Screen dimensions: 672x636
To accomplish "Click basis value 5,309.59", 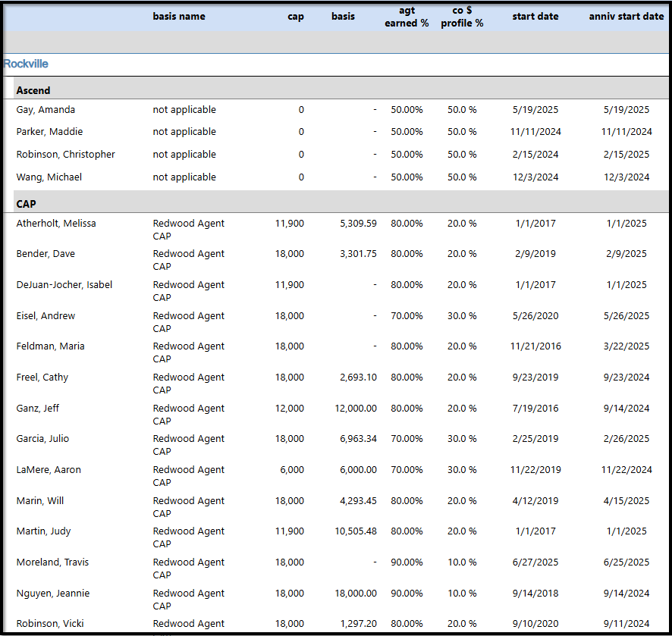I will pos(358,223).
